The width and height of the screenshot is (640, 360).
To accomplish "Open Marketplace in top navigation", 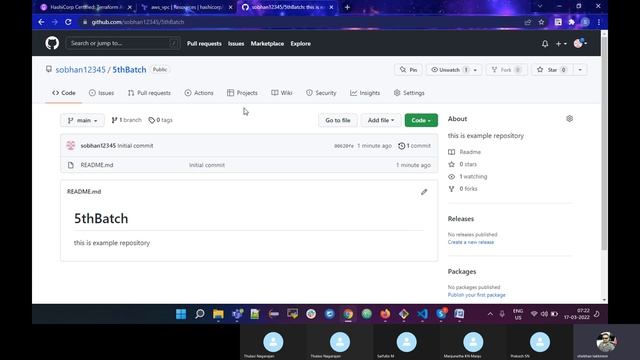I will click(x=267, y=44).
